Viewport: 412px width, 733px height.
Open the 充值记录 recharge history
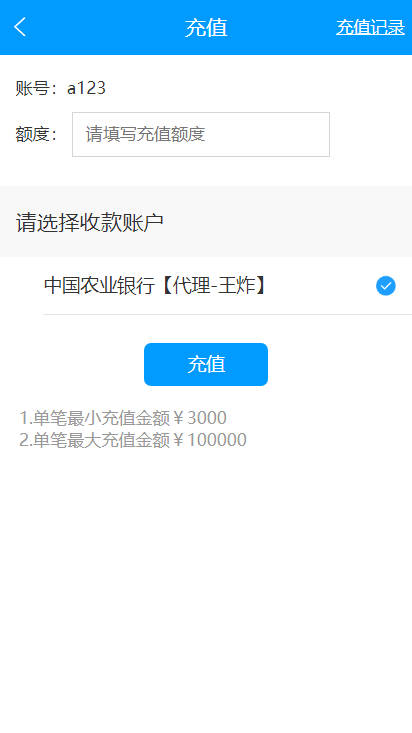(370, 28)
